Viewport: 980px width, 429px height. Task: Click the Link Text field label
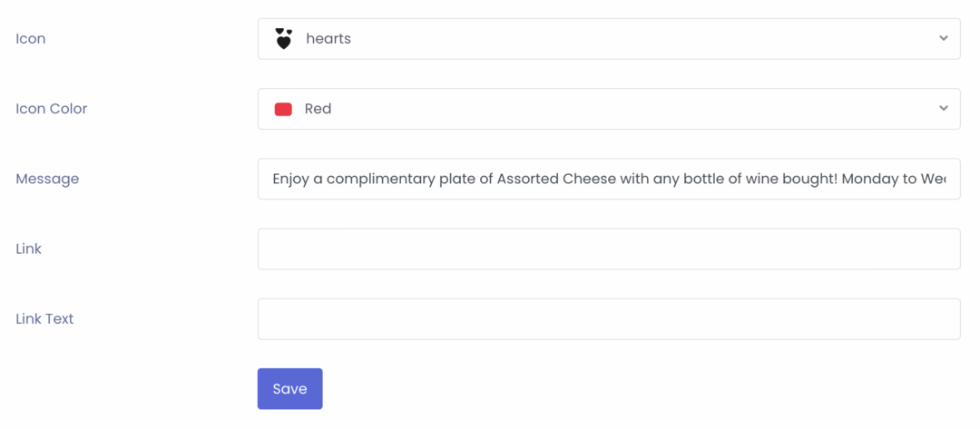coord(44,318)
